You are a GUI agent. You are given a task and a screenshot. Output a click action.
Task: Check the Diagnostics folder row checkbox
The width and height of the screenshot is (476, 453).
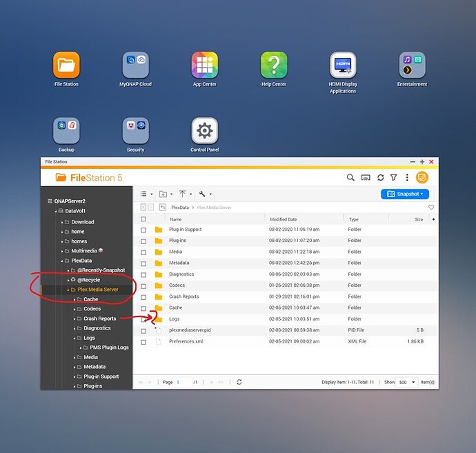pyautogui.click(x=143, y=275)
